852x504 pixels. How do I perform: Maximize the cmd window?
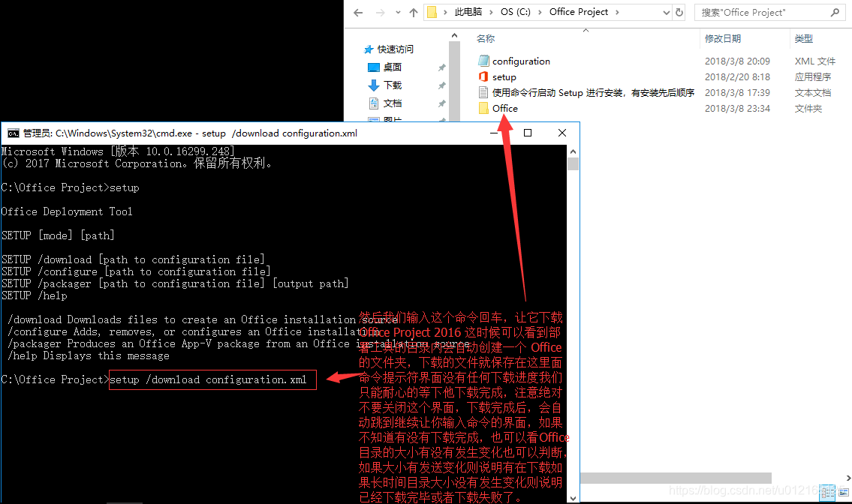click(x=528, y=133)
